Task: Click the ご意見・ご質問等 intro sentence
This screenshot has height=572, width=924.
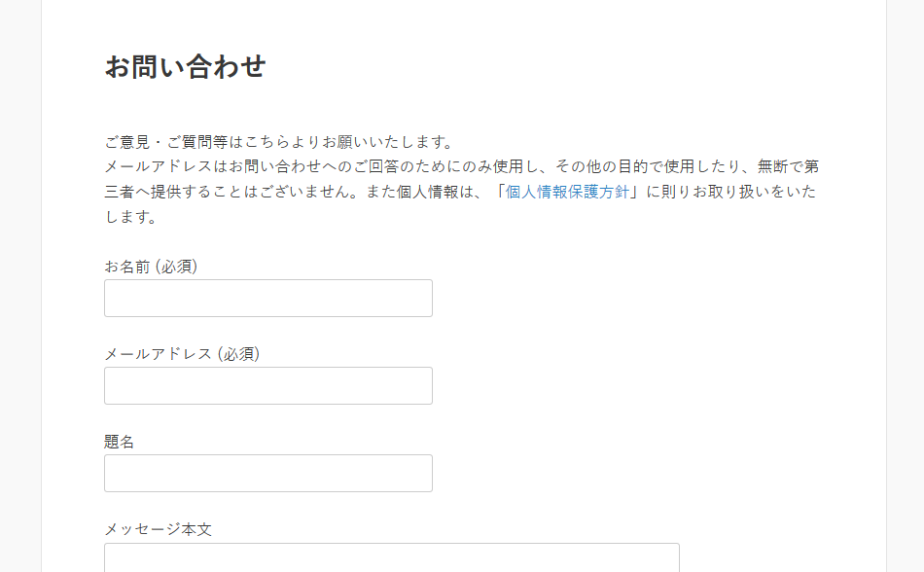Action: pos(280,142)
